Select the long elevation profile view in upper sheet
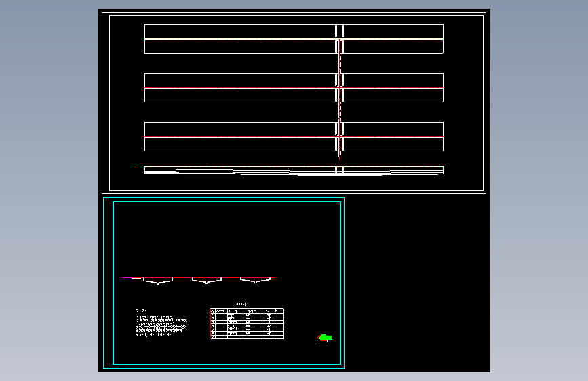588x381 pixels. [x=292, y=170]
